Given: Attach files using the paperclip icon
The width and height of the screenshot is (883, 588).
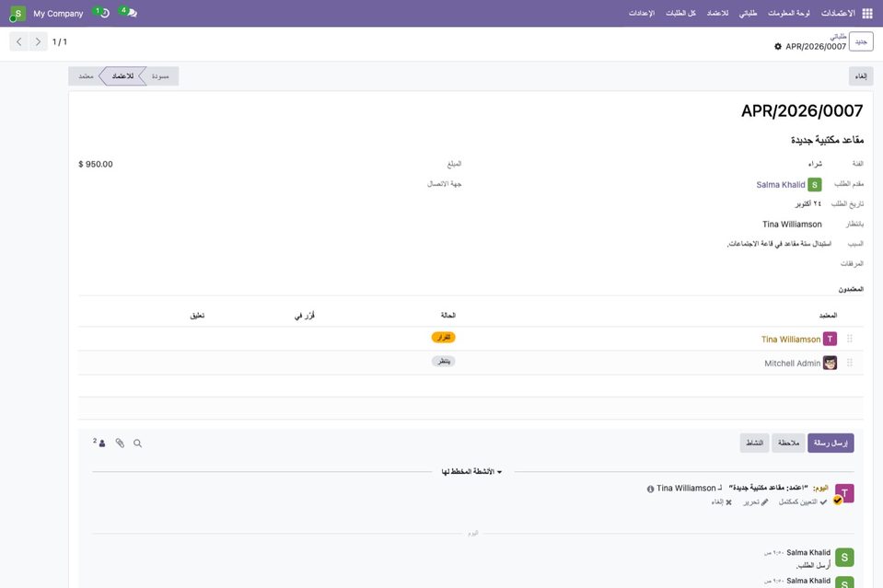Looking at the screenshot, I should click(x=120, y=444).
